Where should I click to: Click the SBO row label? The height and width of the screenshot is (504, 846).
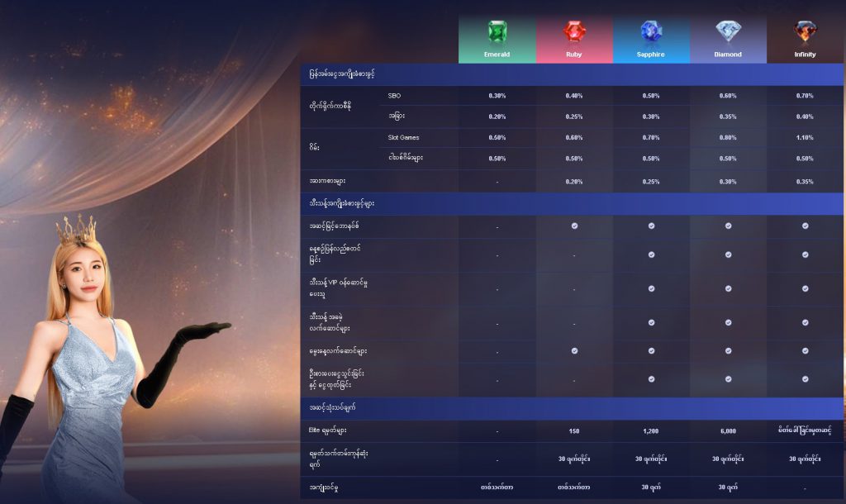(394, 96)
